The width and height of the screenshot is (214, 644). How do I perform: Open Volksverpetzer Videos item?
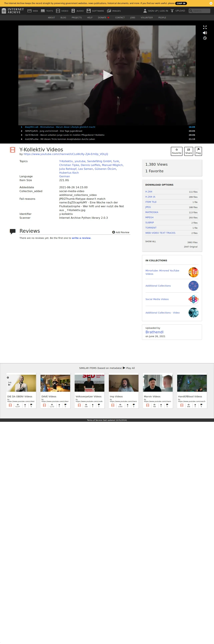pyautogui.click(x=89, y=391)
